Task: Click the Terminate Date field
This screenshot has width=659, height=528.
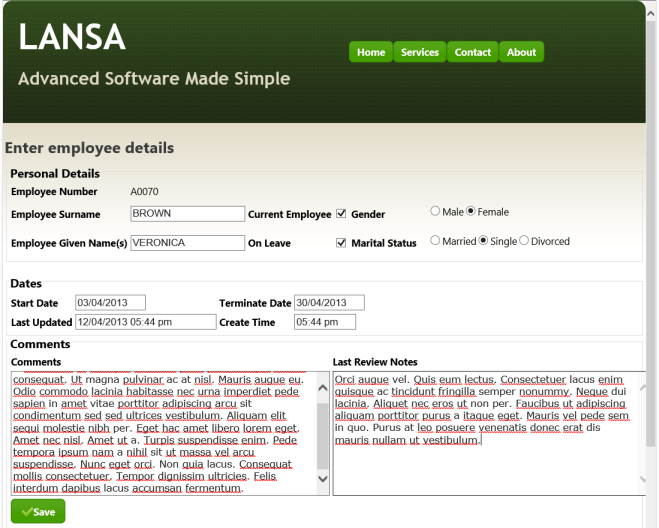Action: (329, 302)
